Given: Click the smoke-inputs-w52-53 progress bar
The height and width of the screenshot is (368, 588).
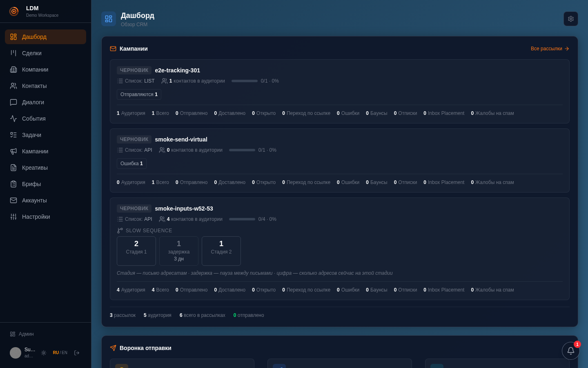Looking at the screenshot, I should (242, 219).
